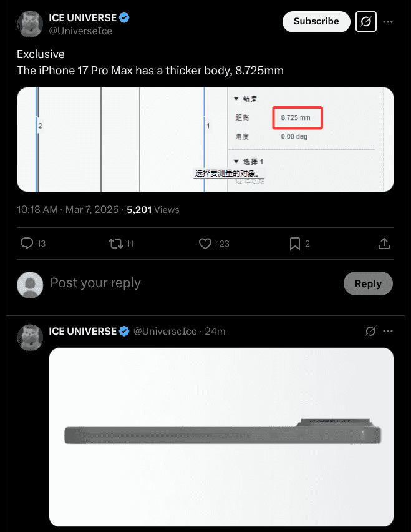
Task: Click the Subscribe button
Action: pos(316,21)
